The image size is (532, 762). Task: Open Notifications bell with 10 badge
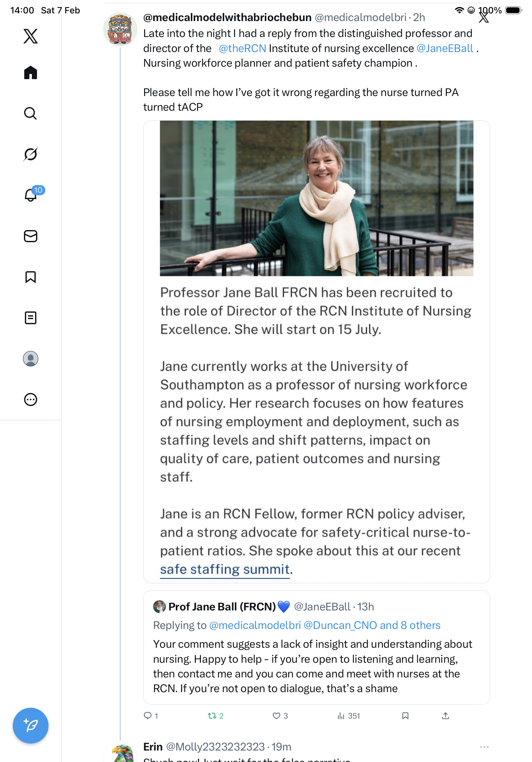(31, 195)
